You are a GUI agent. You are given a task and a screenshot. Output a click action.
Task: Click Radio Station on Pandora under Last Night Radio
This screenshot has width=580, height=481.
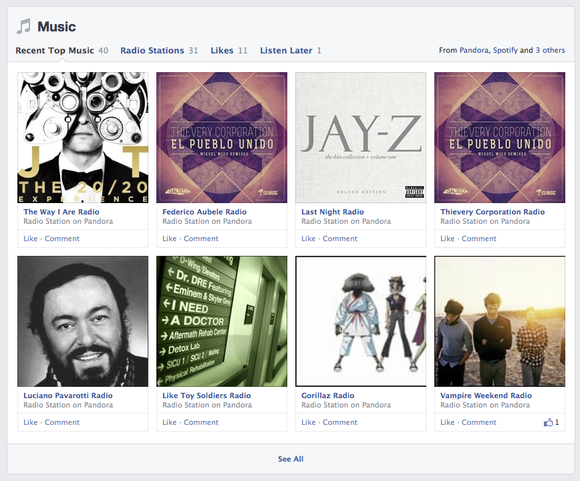pos(346,221)
